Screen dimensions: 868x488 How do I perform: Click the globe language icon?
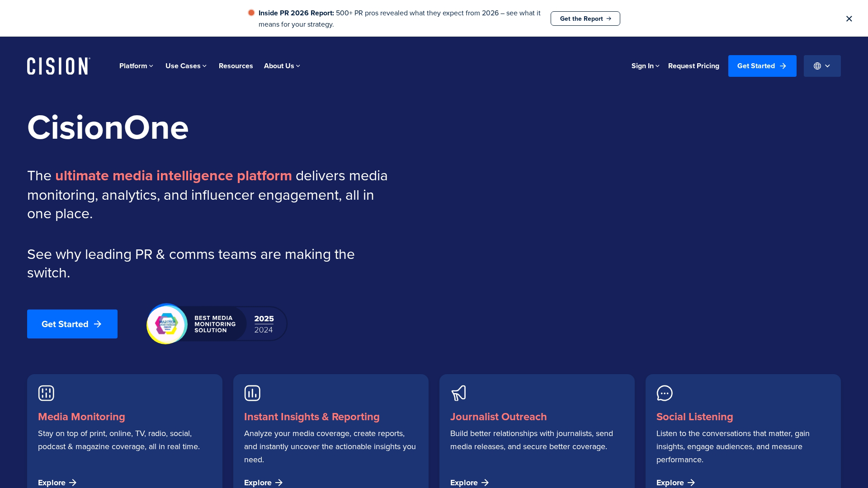coord(817,66)
